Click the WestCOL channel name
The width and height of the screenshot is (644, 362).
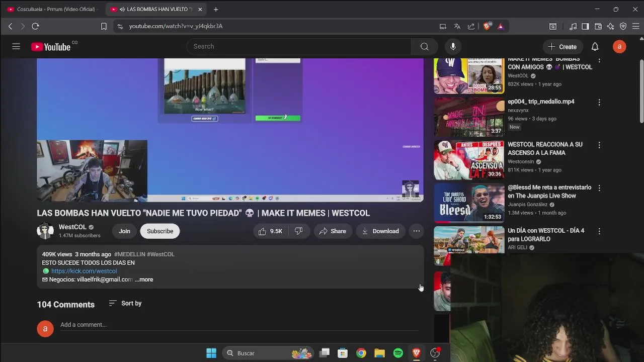coord(72,227)
